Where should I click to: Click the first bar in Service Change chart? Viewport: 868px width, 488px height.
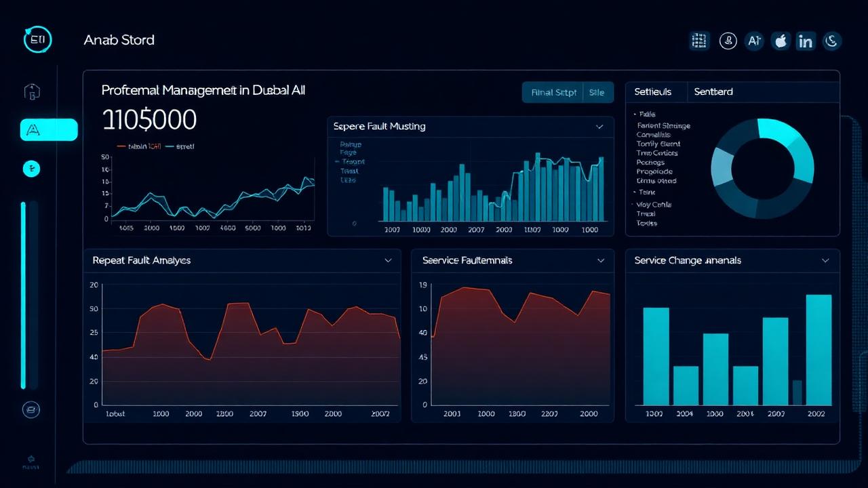[x=656, y=357]
